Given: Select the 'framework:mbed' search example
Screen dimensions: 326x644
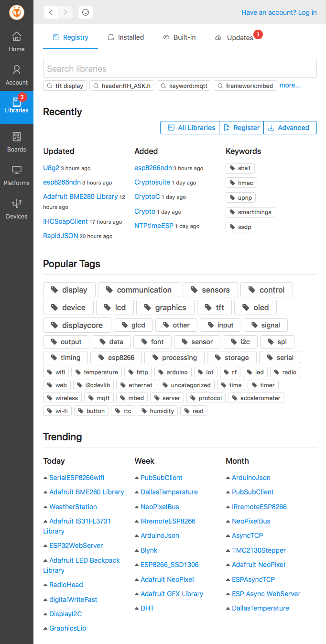Looking at the screenshot, I should (245, 86).
